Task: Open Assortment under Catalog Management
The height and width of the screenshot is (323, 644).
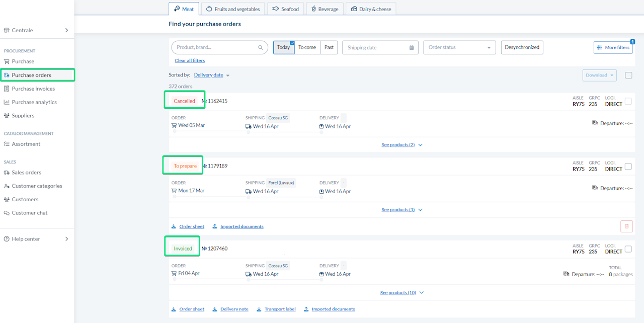Action: tap(26, 144)
